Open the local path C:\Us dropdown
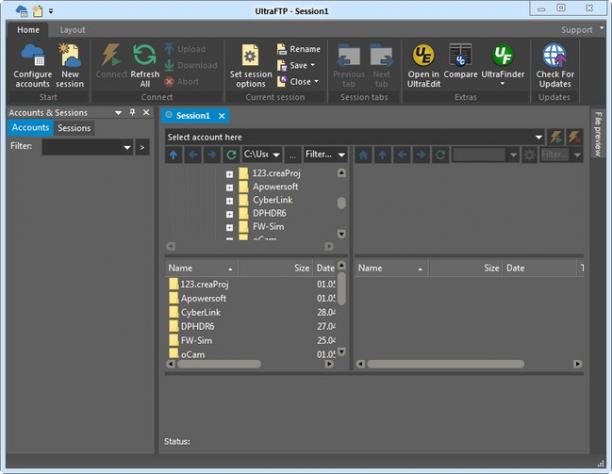Image resolution: width=612 pixels, height=474 pixels. (x=276, y=155)
